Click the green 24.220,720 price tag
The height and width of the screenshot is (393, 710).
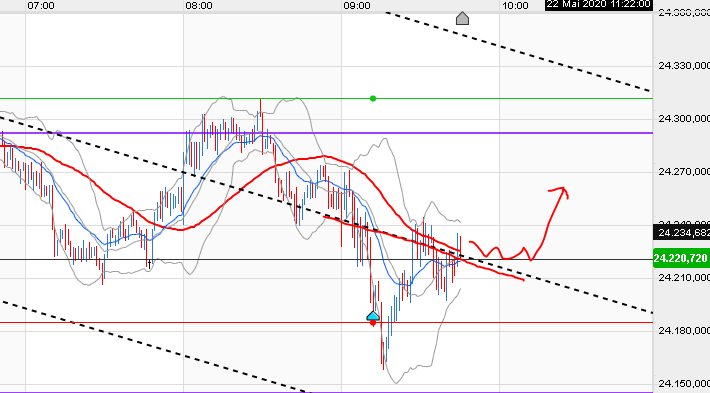(x=681, y=259)
